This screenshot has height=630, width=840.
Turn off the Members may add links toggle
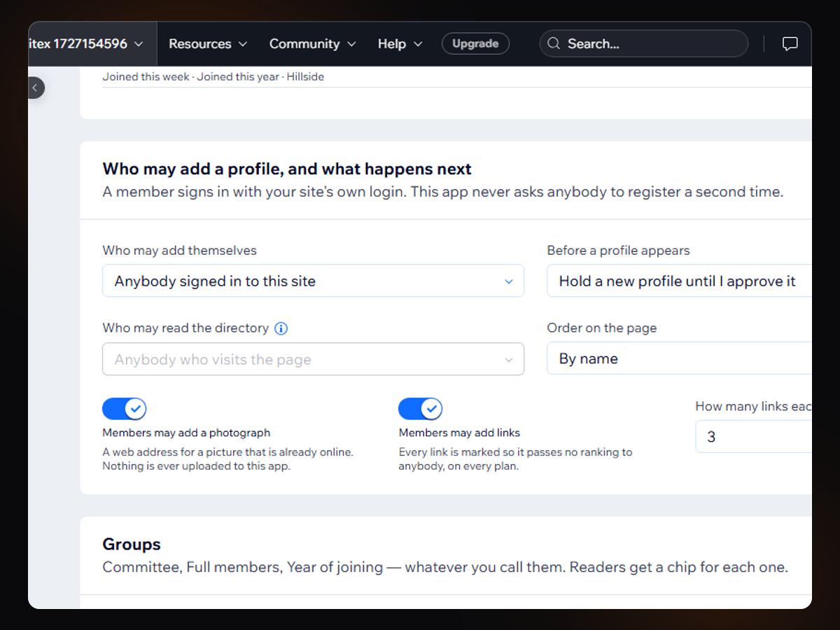pos(420,409)
